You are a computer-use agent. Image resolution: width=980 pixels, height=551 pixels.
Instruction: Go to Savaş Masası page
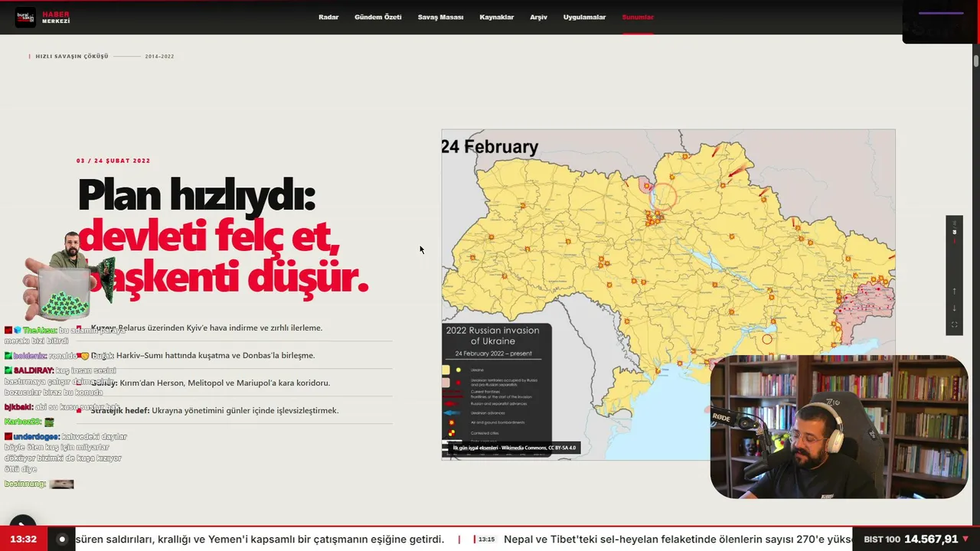(440, 17)
